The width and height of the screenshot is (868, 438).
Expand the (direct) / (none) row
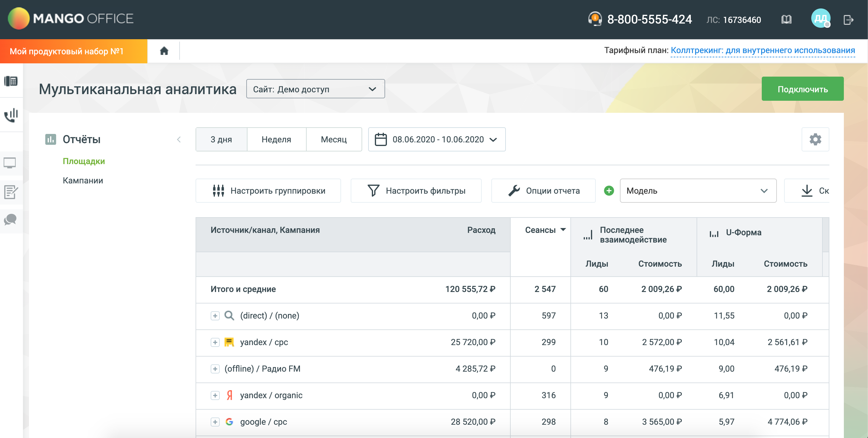[215, 316]
